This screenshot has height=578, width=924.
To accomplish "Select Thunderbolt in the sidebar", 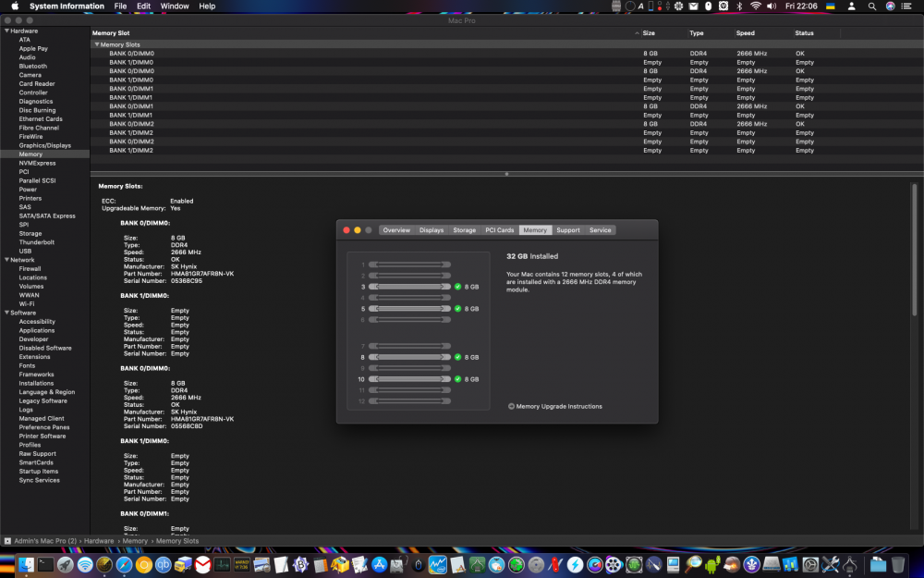I will [37, 242].
